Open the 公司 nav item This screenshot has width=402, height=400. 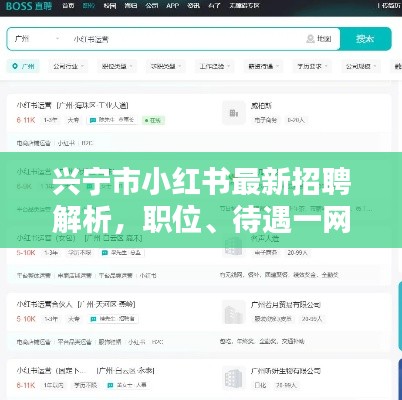tap(151, 6)
